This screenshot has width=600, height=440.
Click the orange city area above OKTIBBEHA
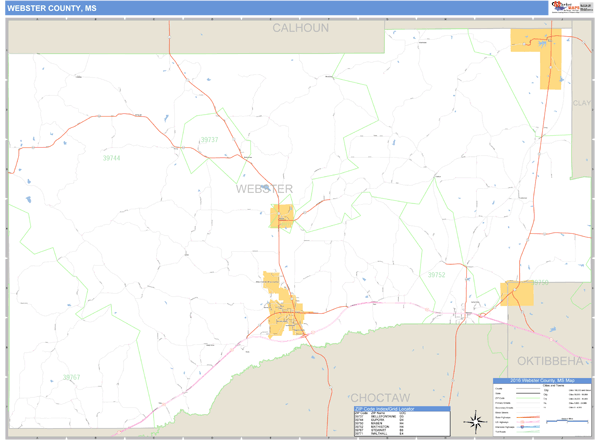tap(516, 293)
